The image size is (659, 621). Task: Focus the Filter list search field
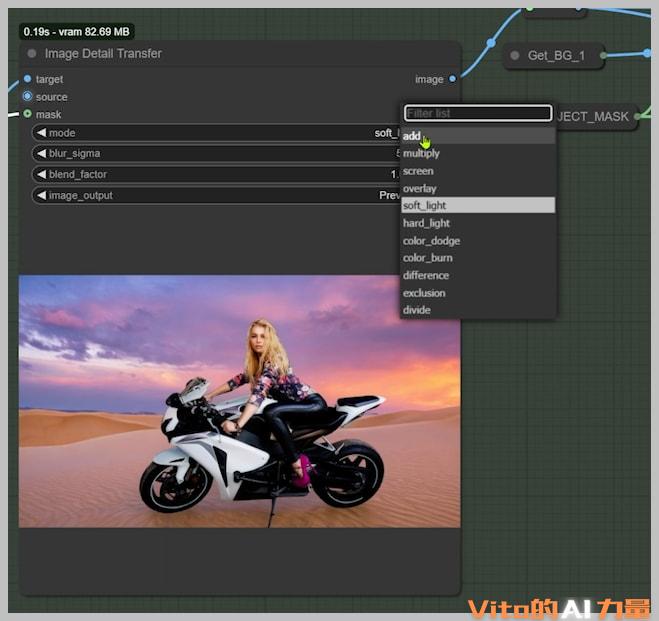(x=478, y=113)
